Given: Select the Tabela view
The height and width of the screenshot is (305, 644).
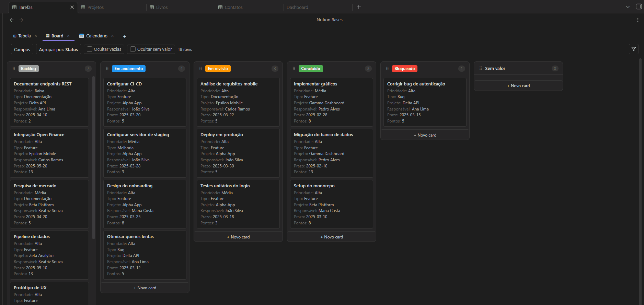Looking at the screenshot, I should tap(24, 36).
